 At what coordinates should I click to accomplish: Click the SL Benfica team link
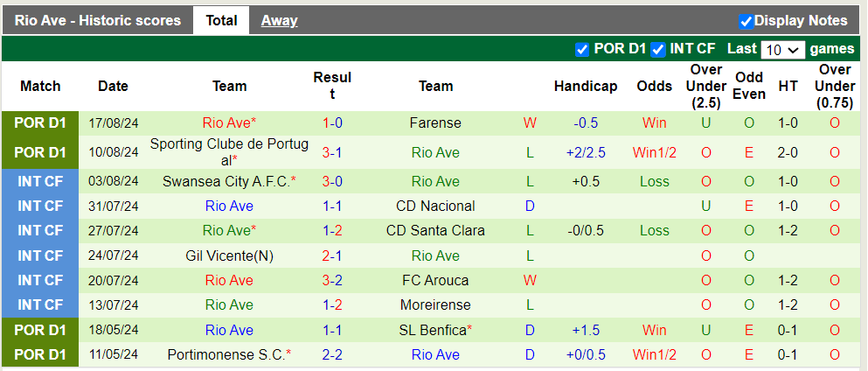[434, 330]
